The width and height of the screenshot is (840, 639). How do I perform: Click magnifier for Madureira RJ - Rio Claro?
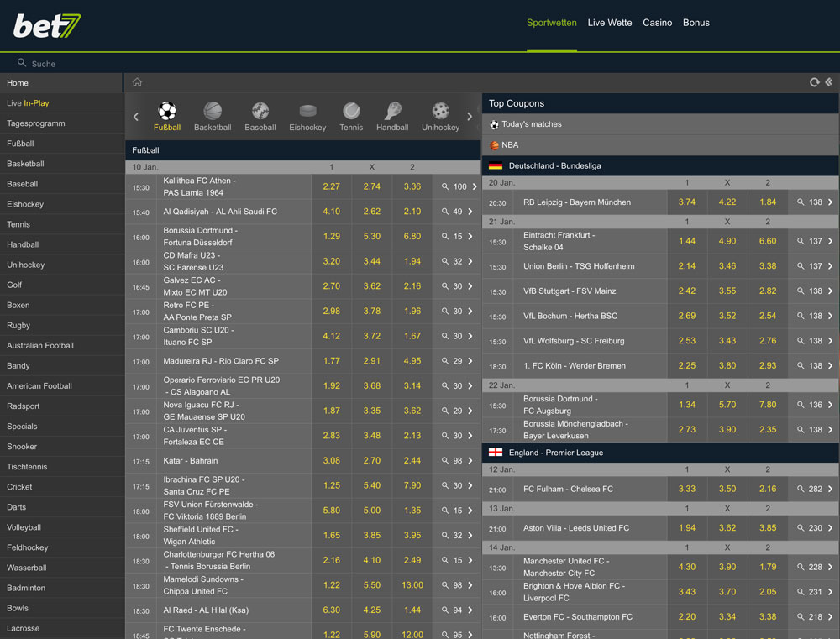pos(445,361)
